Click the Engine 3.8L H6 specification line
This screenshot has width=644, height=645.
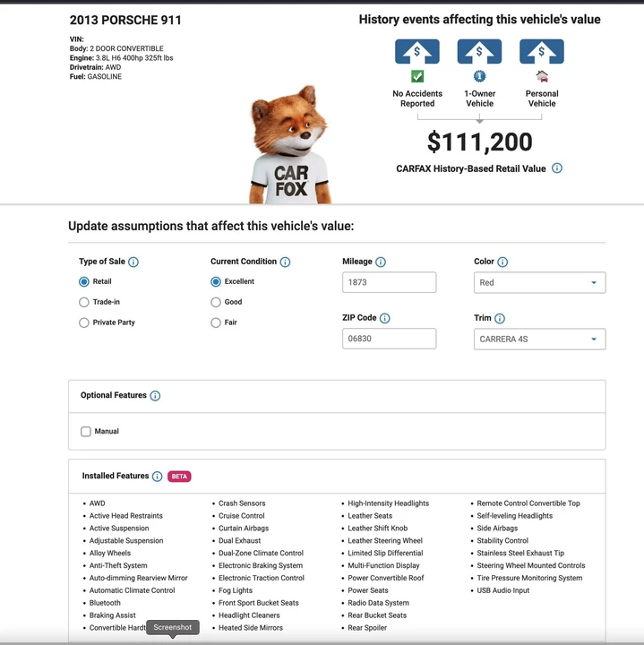(x=121, y=58)
